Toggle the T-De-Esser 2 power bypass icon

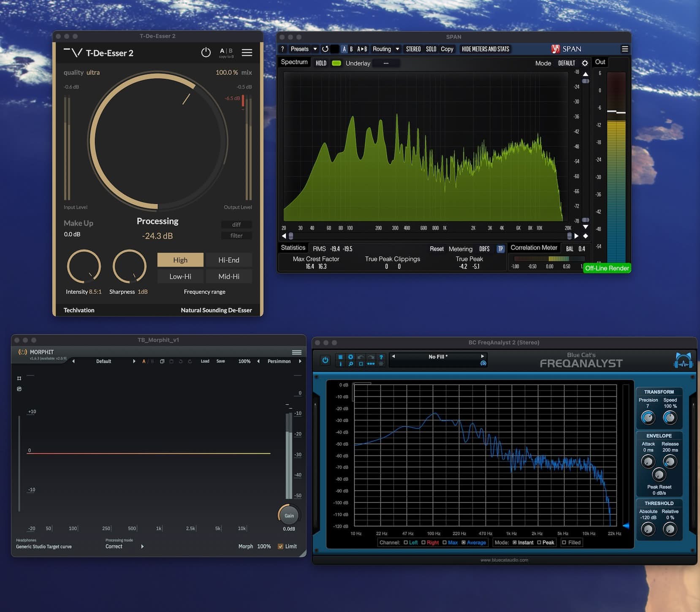click(206, 53)
